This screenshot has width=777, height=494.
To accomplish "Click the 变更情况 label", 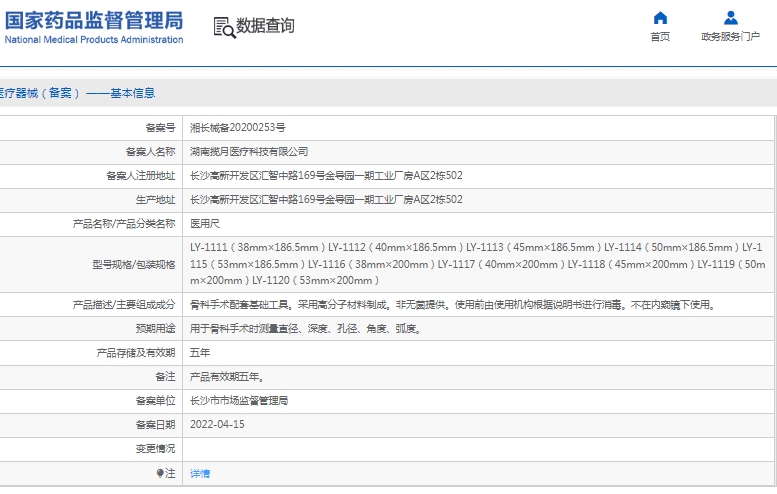I will (x=156, y=449).
